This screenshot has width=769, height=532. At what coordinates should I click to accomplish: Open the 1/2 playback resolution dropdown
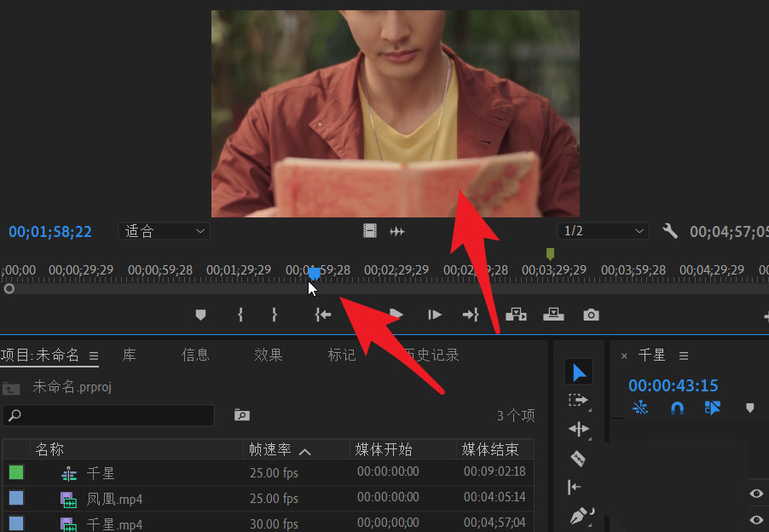pyautogui.click(x=603, y=231)
